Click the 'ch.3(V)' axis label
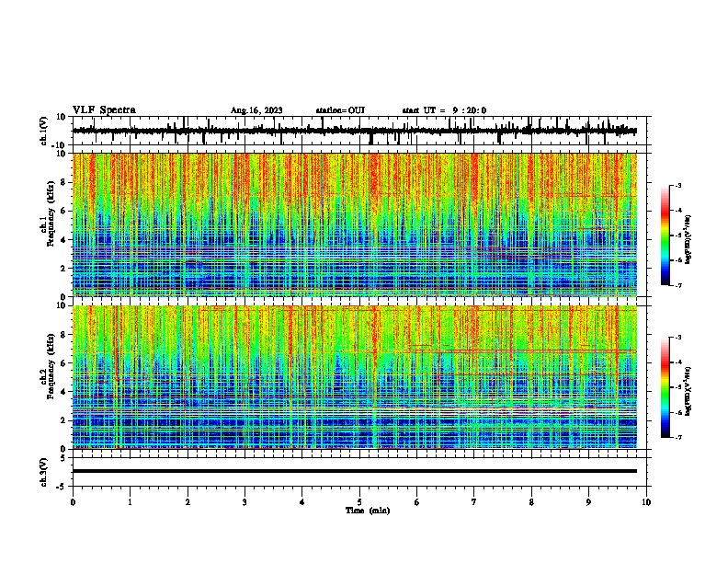The width and height of the screenshot is (728, 563). [x=44, y=473]
